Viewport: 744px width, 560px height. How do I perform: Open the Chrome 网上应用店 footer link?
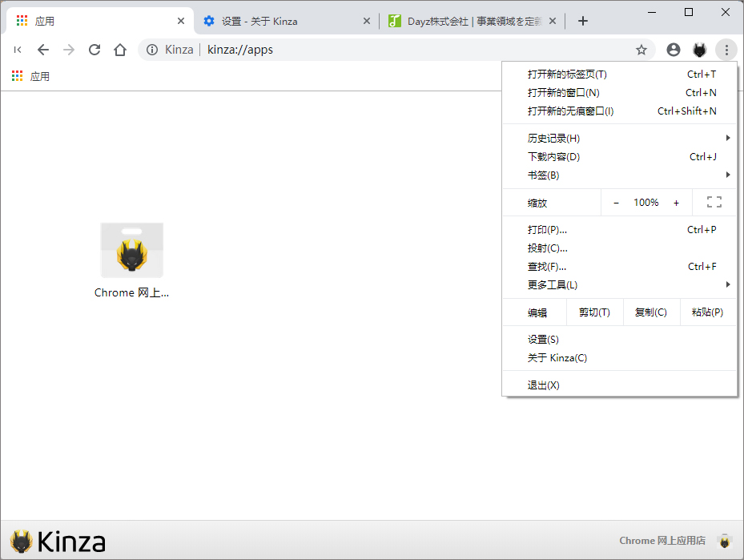662,541
